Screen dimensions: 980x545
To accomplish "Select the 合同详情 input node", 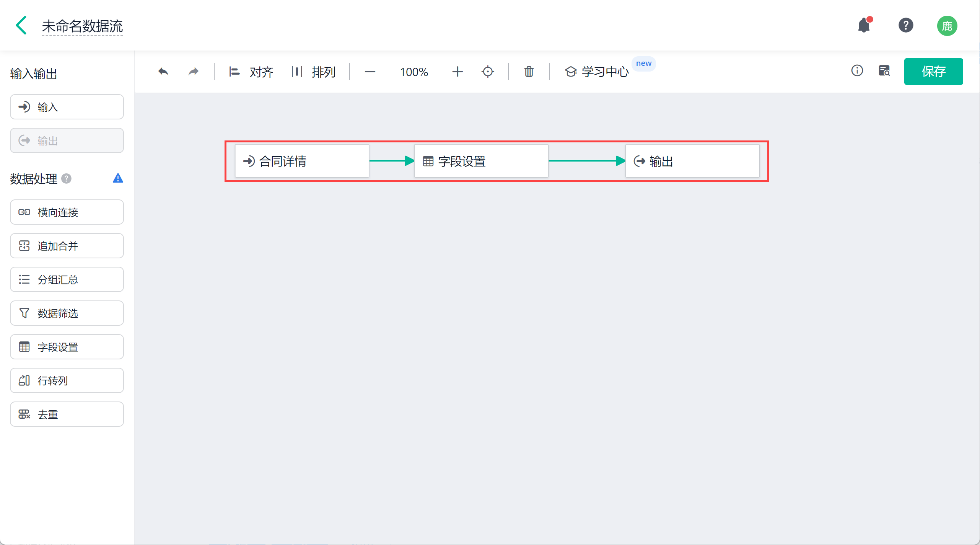I will tap(302, 161).
